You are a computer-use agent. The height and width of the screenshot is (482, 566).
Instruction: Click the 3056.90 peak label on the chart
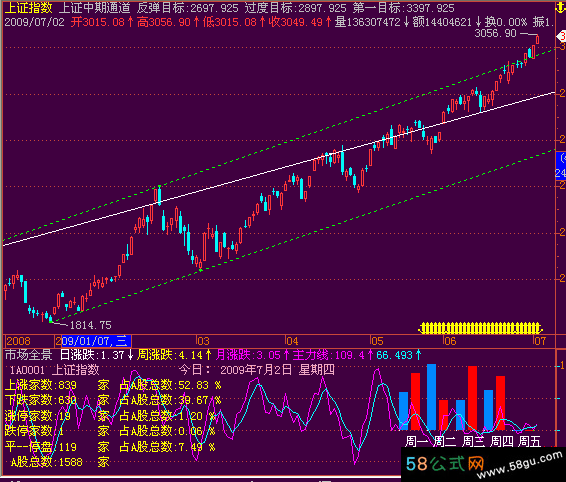tap(495, 34)
